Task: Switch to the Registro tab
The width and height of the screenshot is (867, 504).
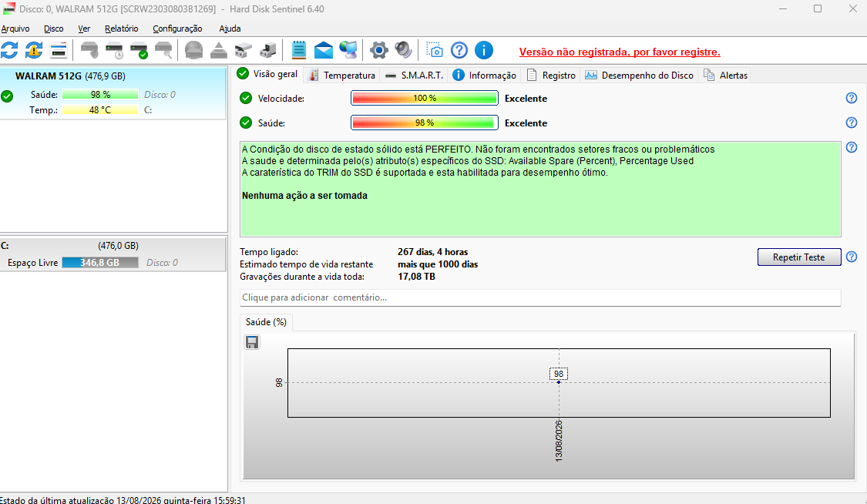Action: (x=551, y=76)
